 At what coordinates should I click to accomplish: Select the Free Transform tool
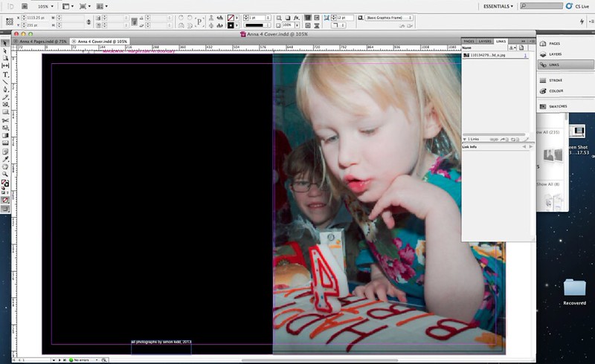coord(5,128)
